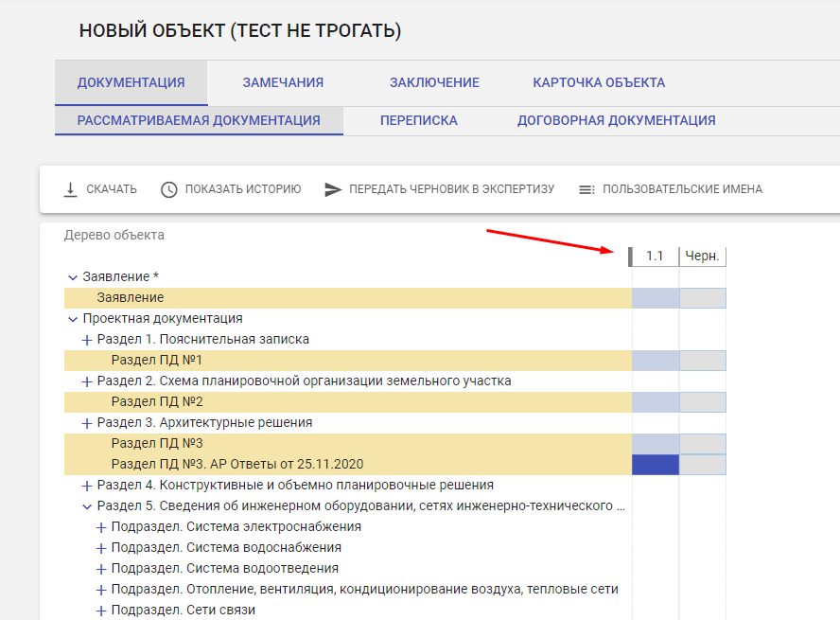840x620 pixels.
Task: Click the dark blue filled cell in column 1.1
Action: tap(655, 463)
